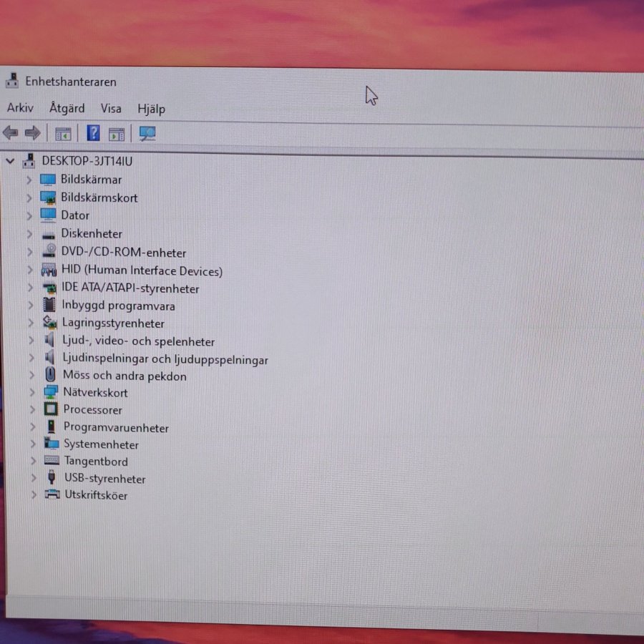644x644 pixels.
Task: Click the USB-styrenheter plug icon
Action: click(51, 478)
